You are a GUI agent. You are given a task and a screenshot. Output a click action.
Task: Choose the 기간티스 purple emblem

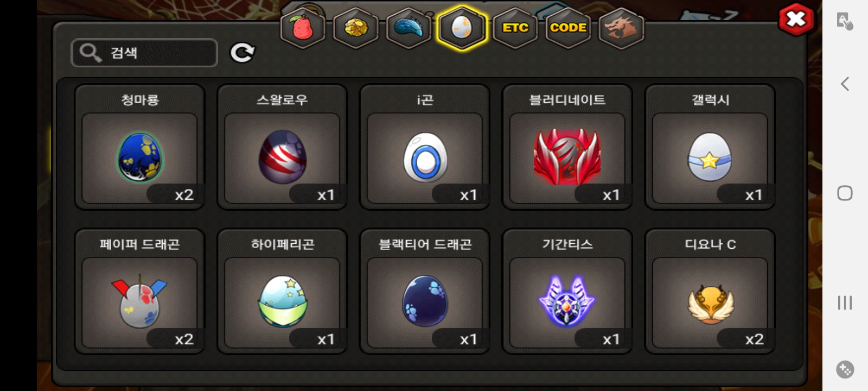coord(567,292)
